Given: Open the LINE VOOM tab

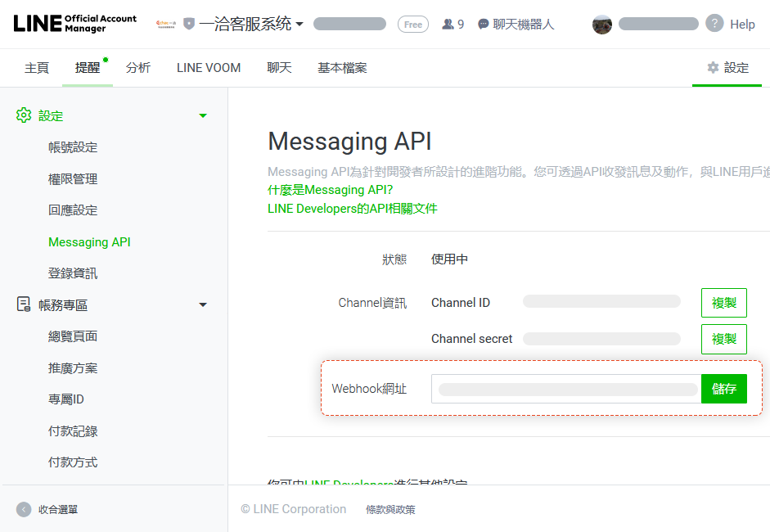Looking at the screenshot, I should (209, 68).
